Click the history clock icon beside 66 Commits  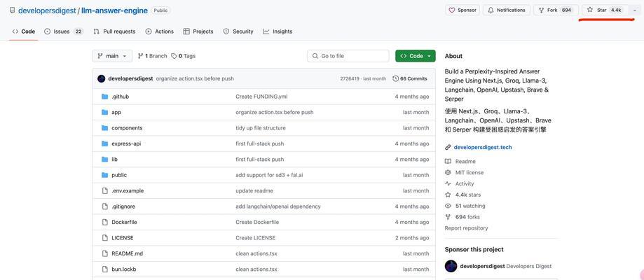(396, 78)
